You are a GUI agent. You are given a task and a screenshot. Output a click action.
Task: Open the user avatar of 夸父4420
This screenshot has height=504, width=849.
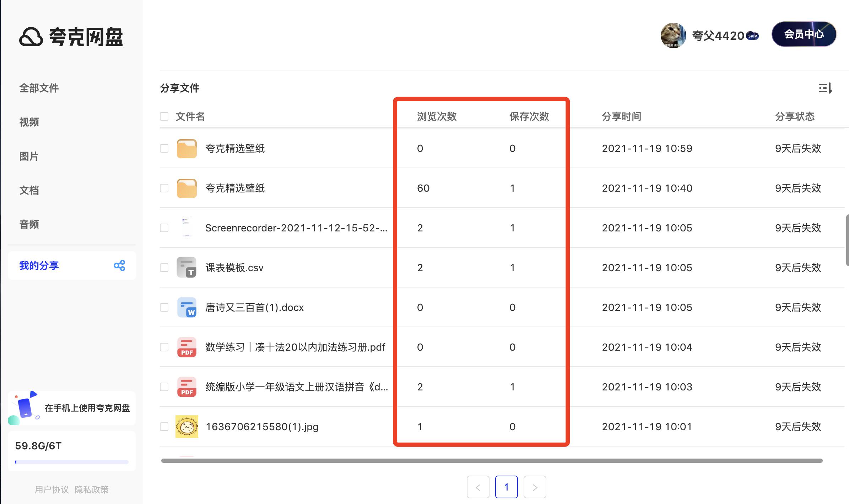click(x=673, y=35)
